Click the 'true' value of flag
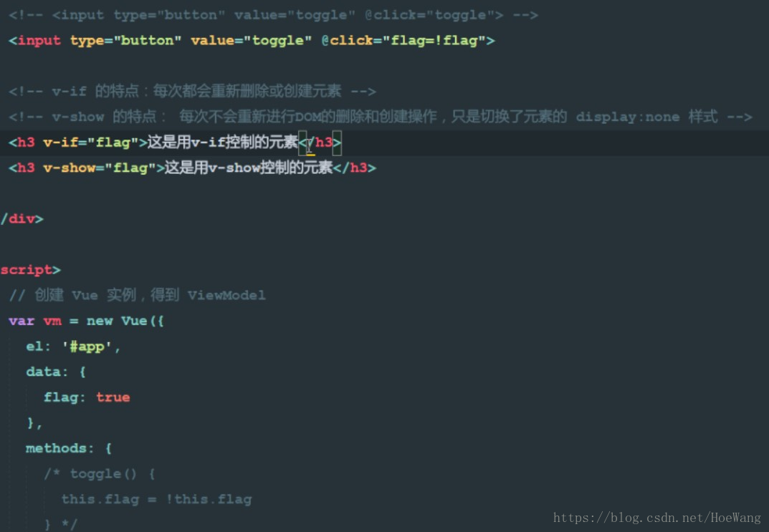769x532 pixels. click(113, 397)
